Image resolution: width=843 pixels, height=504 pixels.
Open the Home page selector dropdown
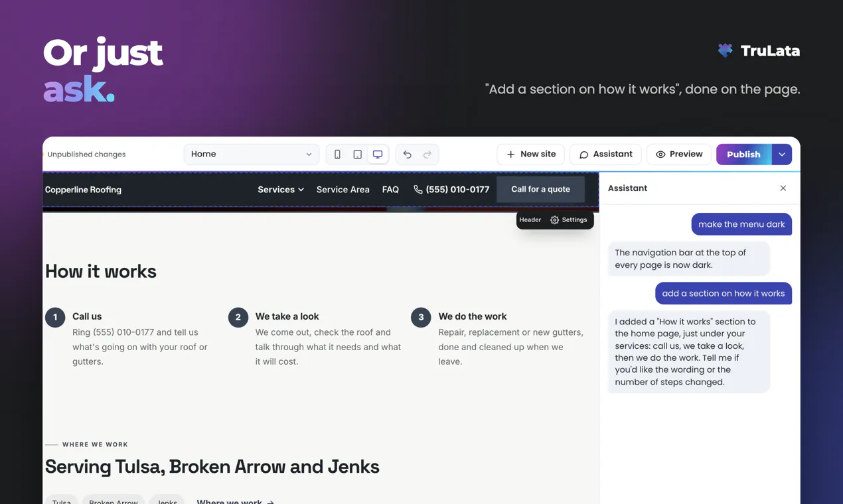click(x=252, y=154)
